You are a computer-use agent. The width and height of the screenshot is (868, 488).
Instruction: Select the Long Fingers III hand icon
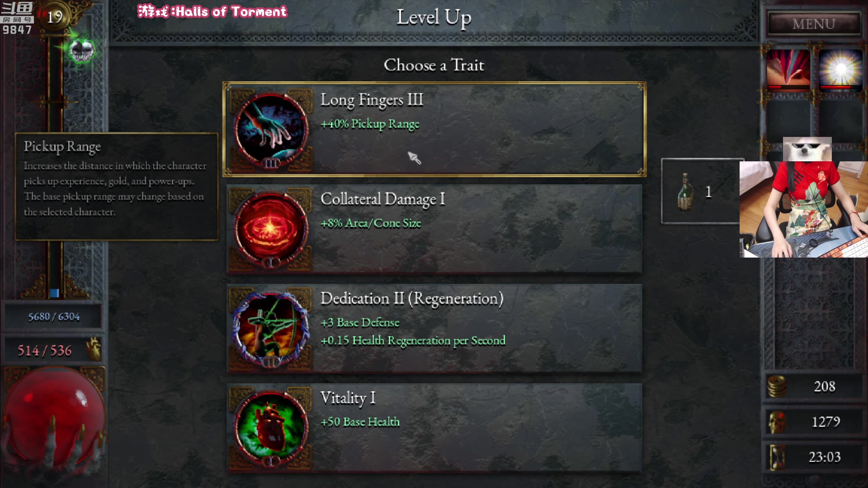coord(271,130)
